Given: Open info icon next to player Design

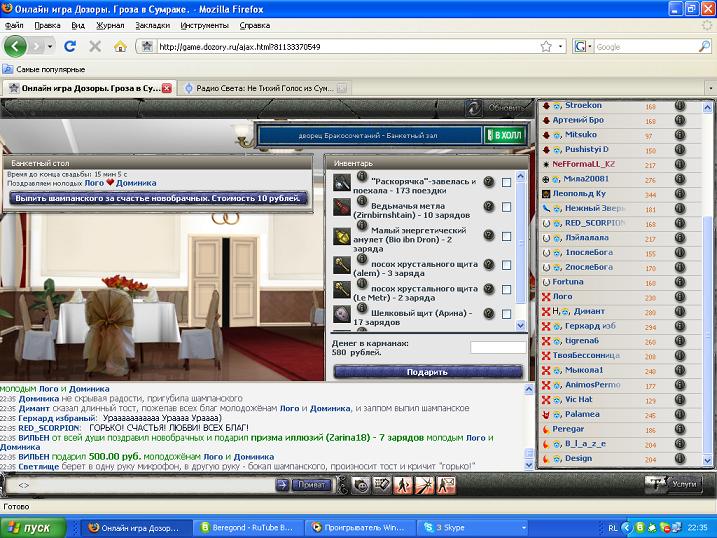Looking at the screenshot, I should tap(680, 458).
